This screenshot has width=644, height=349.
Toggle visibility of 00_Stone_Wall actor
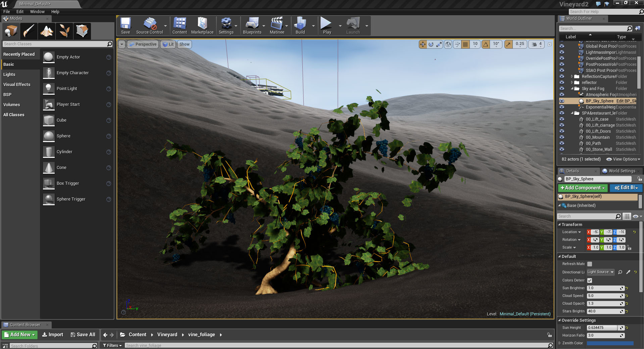(x=562, y=149)
